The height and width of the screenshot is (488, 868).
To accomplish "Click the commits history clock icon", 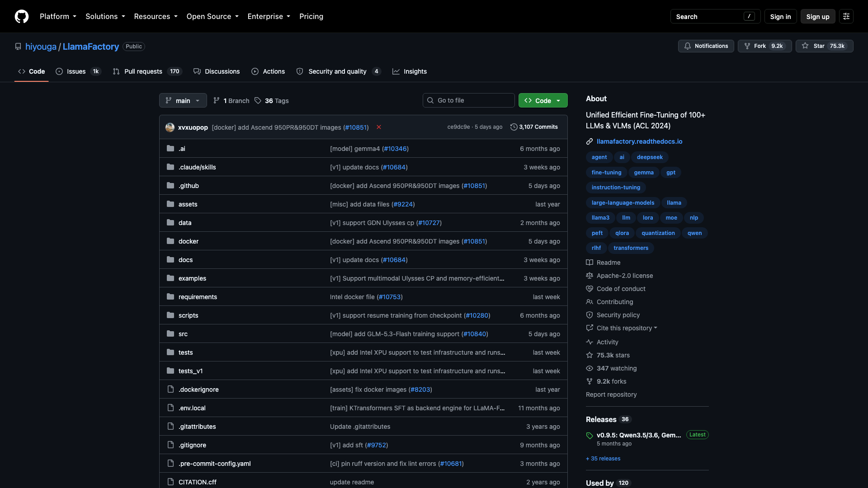I will tap(514, 127).
